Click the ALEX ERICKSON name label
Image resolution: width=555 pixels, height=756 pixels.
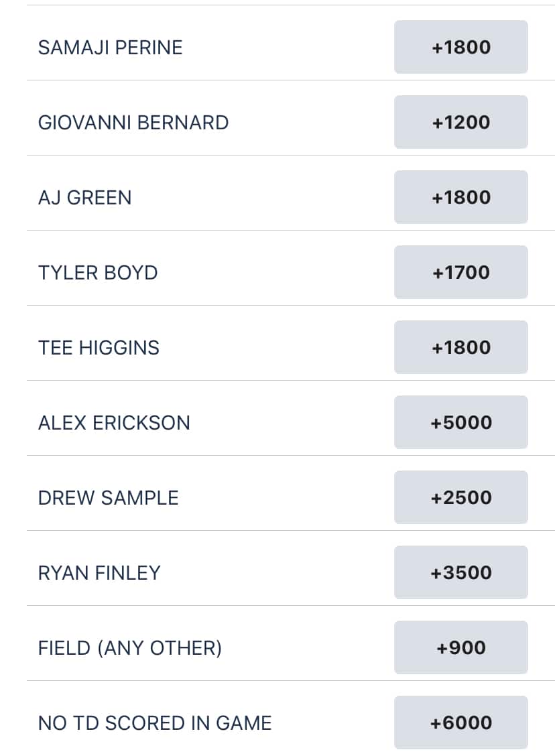114,423
